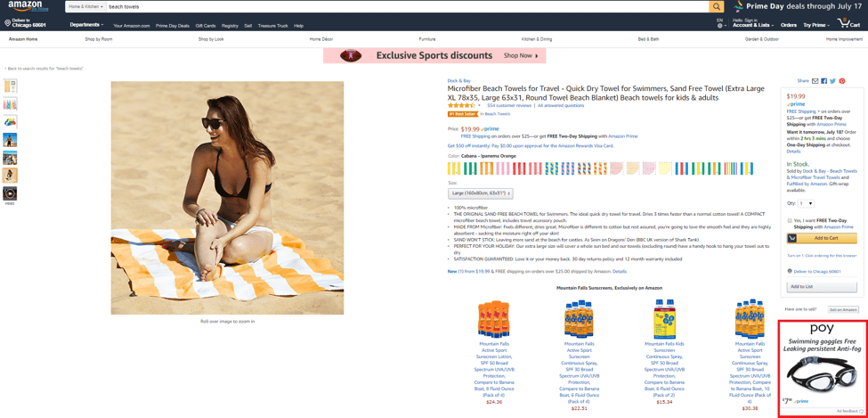Open the shopping cart icon
This screenshot has height=418, width=868.
click(x=848, y=23)
